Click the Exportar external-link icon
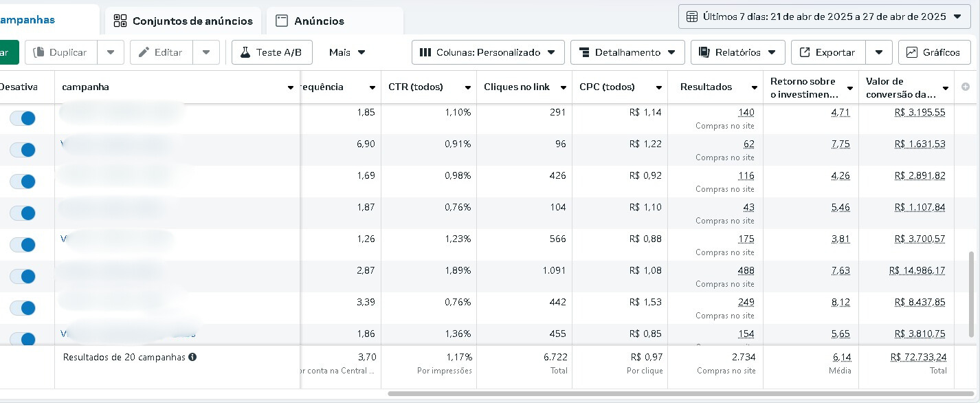Image resolution: width=980 pixels, height=403 pixels. pyautogui.click(x=805, y=52)
